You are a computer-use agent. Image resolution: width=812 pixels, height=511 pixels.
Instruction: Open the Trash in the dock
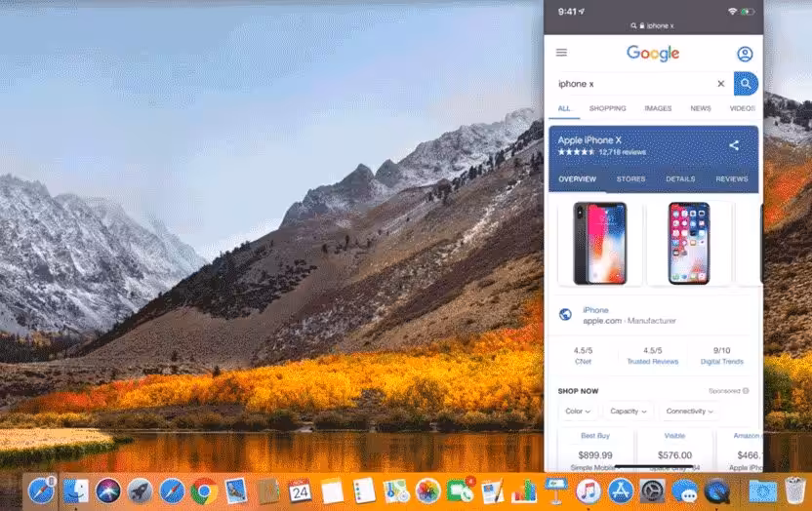794,491
